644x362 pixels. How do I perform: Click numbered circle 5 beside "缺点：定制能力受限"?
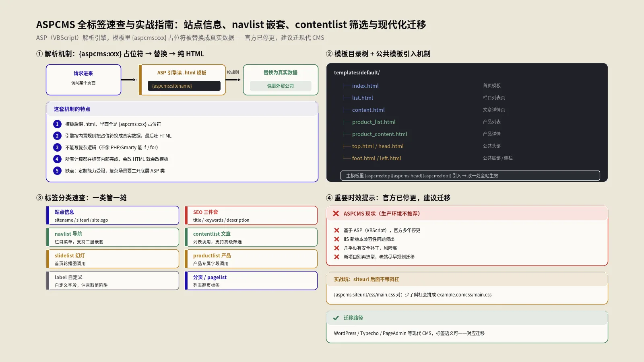pyautogui.click(x=57, y=171)
